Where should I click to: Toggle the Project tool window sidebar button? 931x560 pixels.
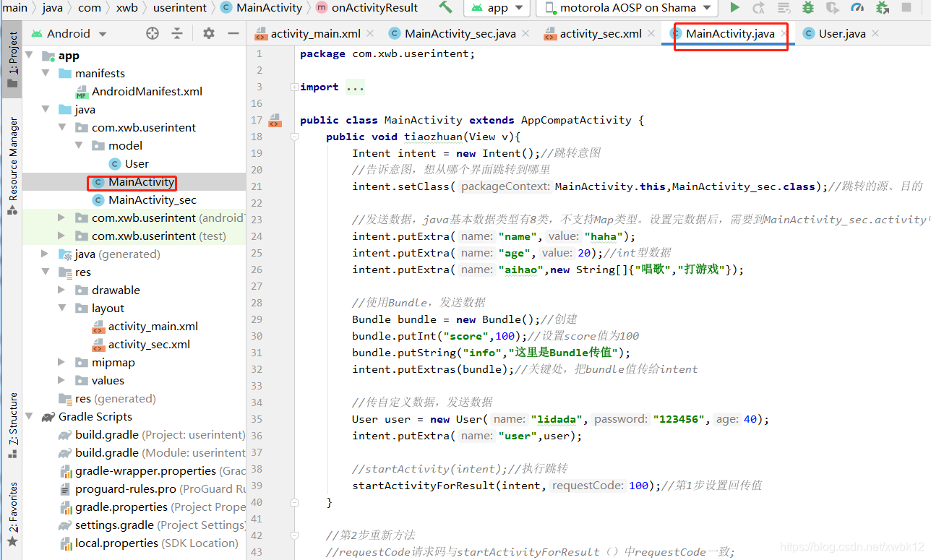(x=12, y=61)
